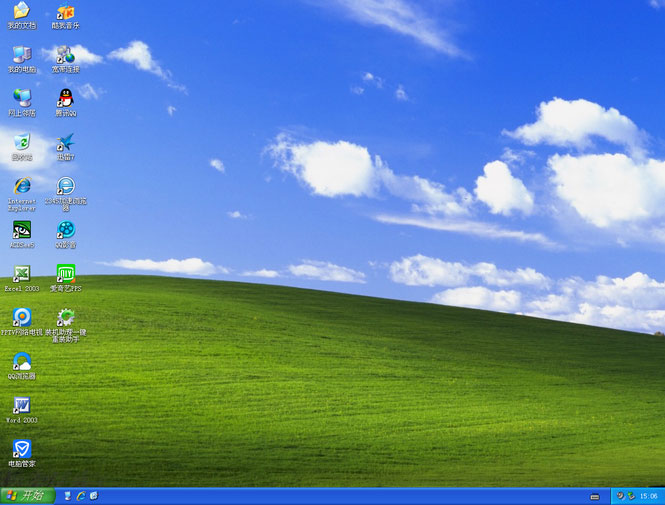The height and width of the screenshot is (505, 665).
Task: Select the PPTV网络电视 shortcut
Action: 22,322
